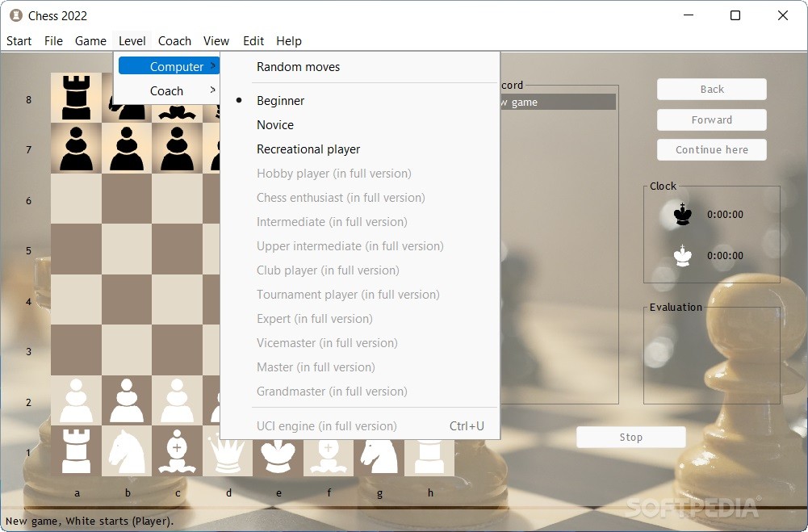Select the white king on e1
808x532 pixels.
point(278,455)
